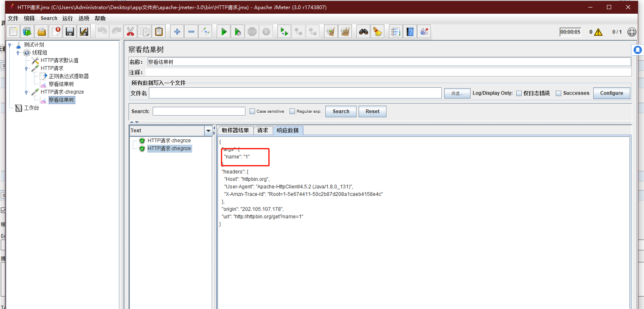This screenshot has height=309, width=644.
Task: Click the Remote Stop All icon
Action: [298, 32]
